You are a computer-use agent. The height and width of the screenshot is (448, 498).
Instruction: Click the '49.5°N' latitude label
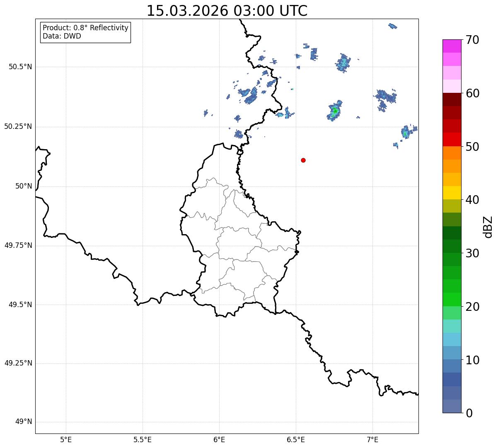click(20, 305)
